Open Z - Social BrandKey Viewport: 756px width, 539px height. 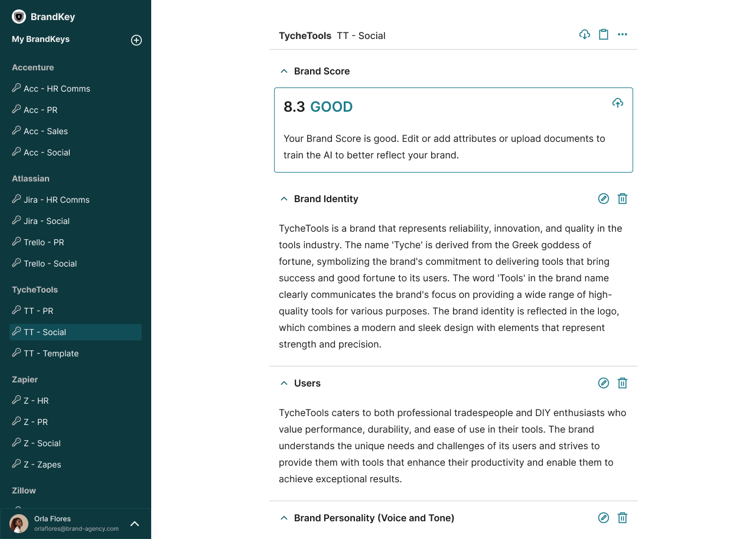tap(76, 443)
